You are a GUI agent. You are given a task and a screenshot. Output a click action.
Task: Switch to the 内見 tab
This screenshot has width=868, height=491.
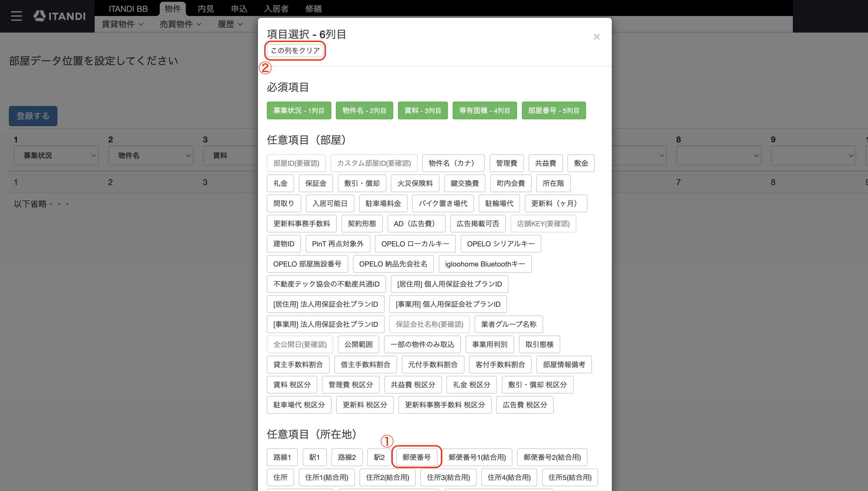coord(206,8)
